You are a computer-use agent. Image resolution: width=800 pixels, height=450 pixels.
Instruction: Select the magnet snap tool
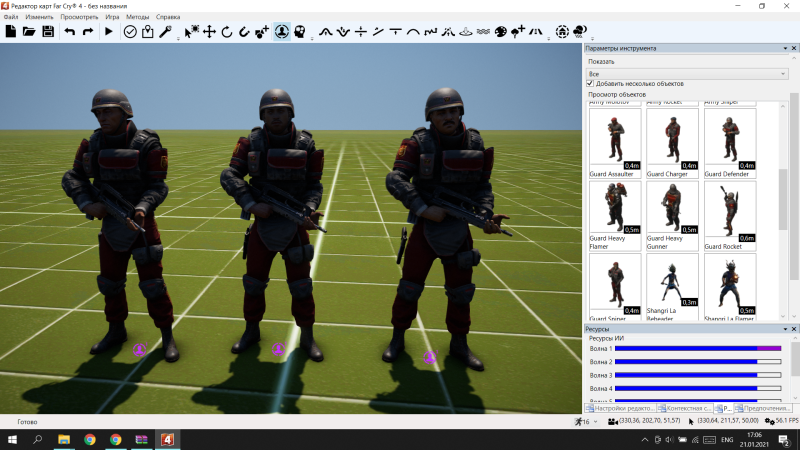pyautogui.click(x=244, y=32)
